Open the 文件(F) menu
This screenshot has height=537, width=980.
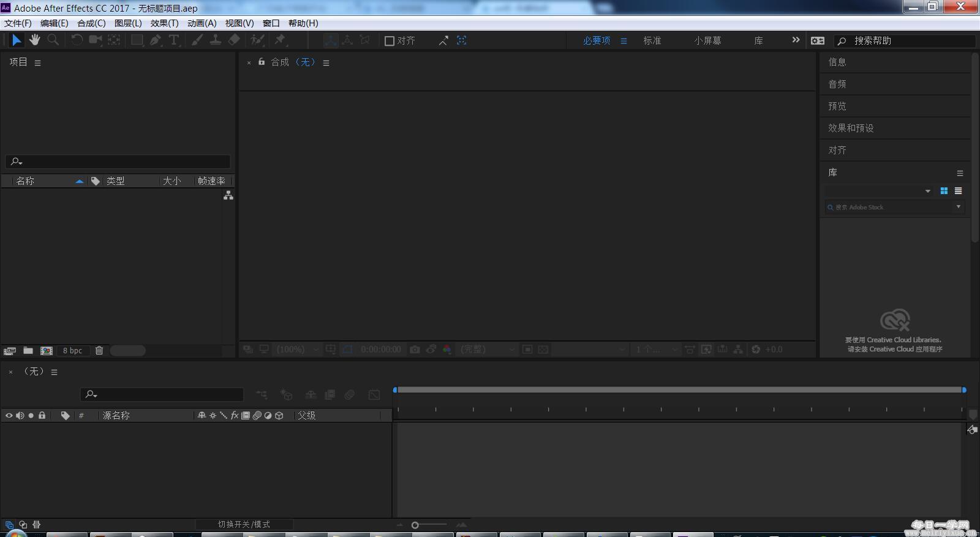tap(18, 23)
